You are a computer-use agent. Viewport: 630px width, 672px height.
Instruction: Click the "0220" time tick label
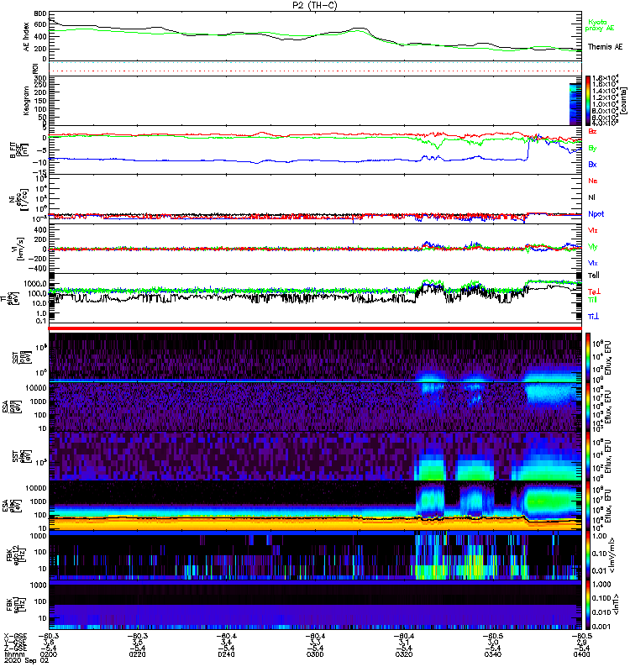coord(137,654)
